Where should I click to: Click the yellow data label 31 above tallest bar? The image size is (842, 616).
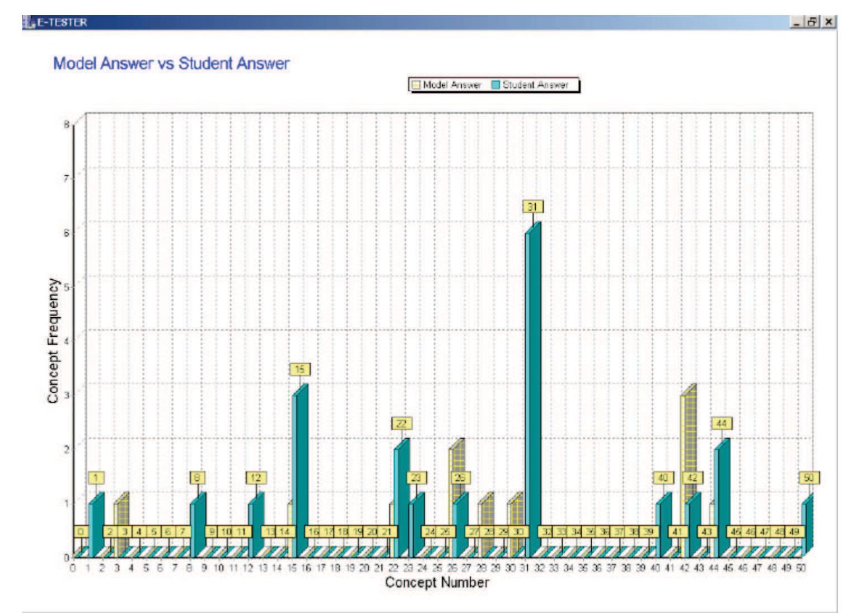[532, 207]
